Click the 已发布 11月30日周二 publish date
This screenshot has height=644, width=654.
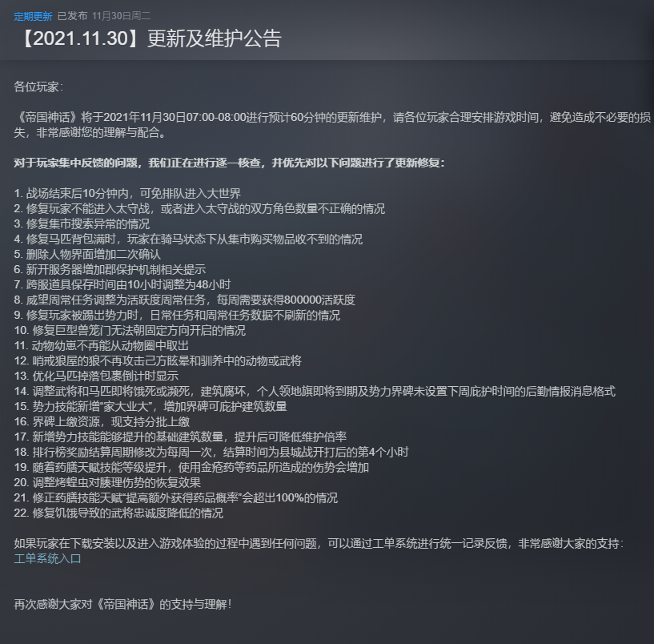(104, 16)
